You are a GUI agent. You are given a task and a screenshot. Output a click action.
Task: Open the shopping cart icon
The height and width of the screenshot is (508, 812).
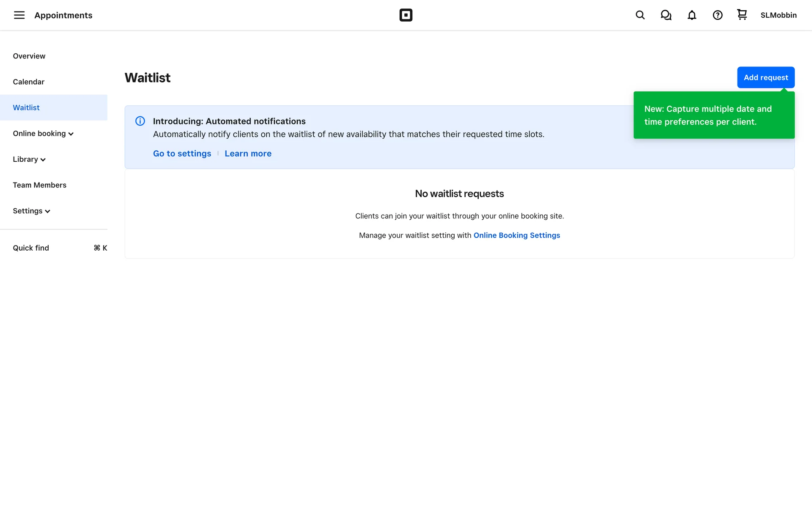coord(742,15)
